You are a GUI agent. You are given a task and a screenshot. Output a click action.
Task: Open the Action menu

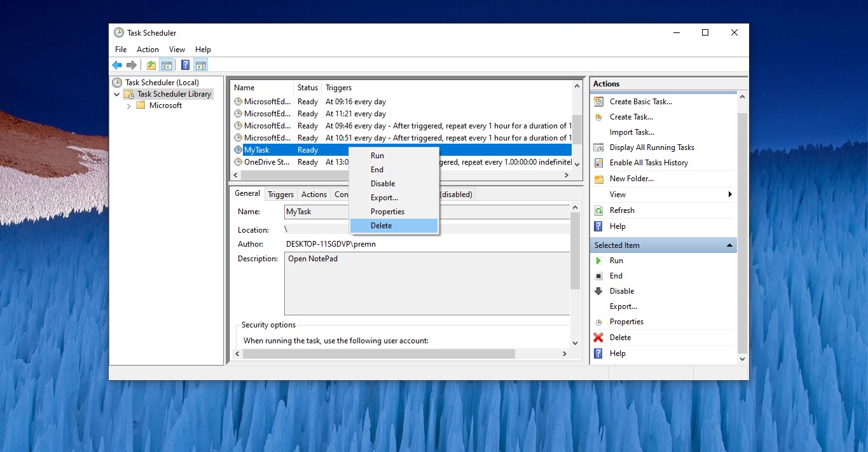(147, 49)
